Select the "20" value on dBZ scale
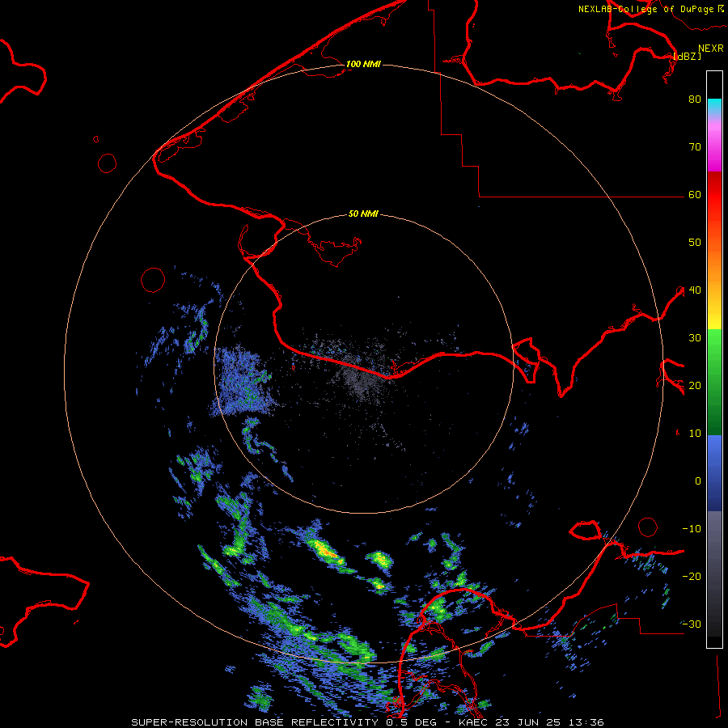 [695, 386]
